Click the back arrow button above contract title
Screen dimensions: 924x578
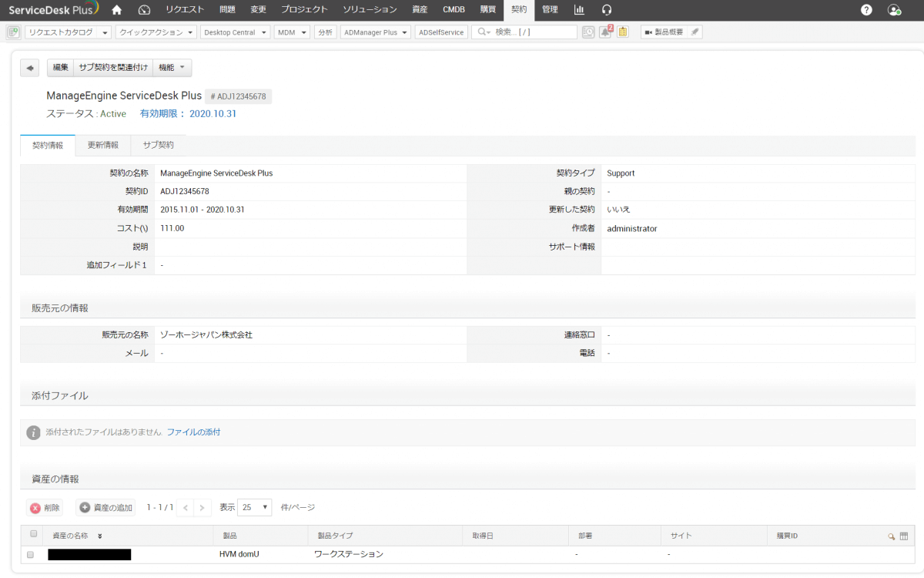(x=29, y=68)
